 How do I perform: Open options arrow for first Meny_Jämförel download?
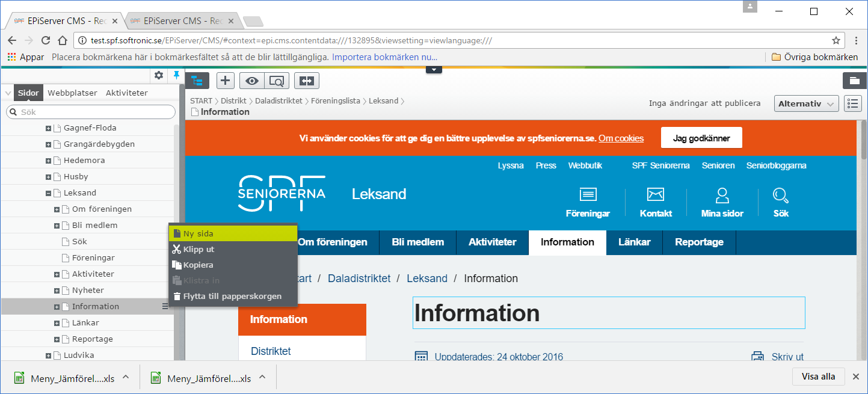(x=126, y=378)
